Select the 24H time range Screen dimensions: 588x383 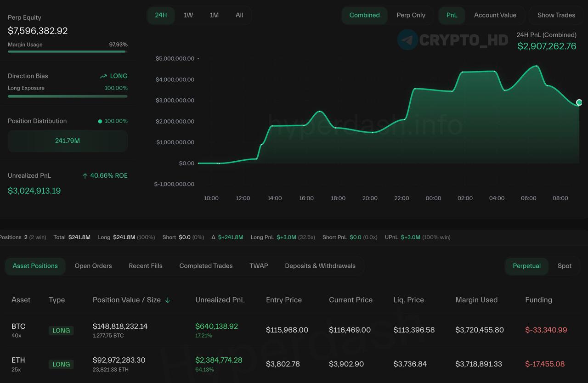click(161, 15)
